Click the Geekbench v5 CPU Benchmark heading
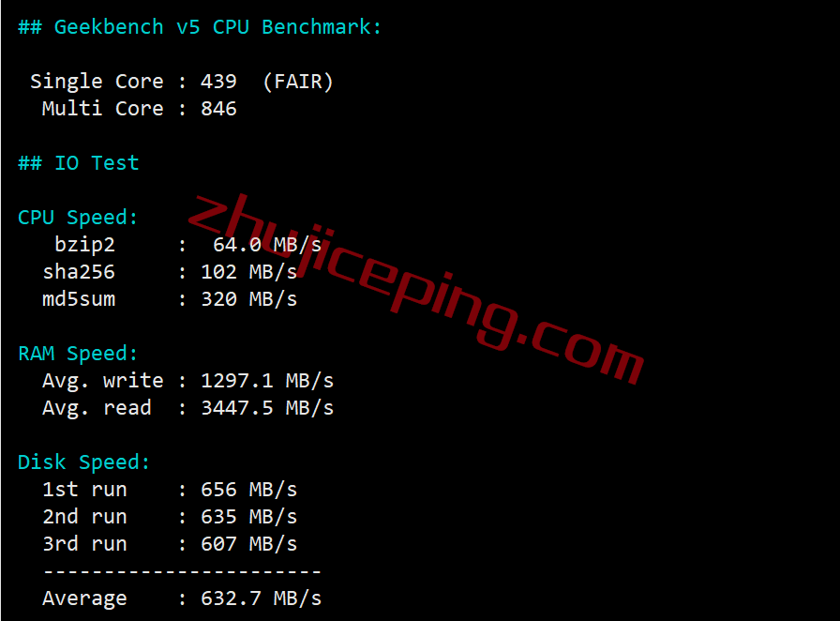The width and height of the screenshot is (840, 621). click(200, 27)
